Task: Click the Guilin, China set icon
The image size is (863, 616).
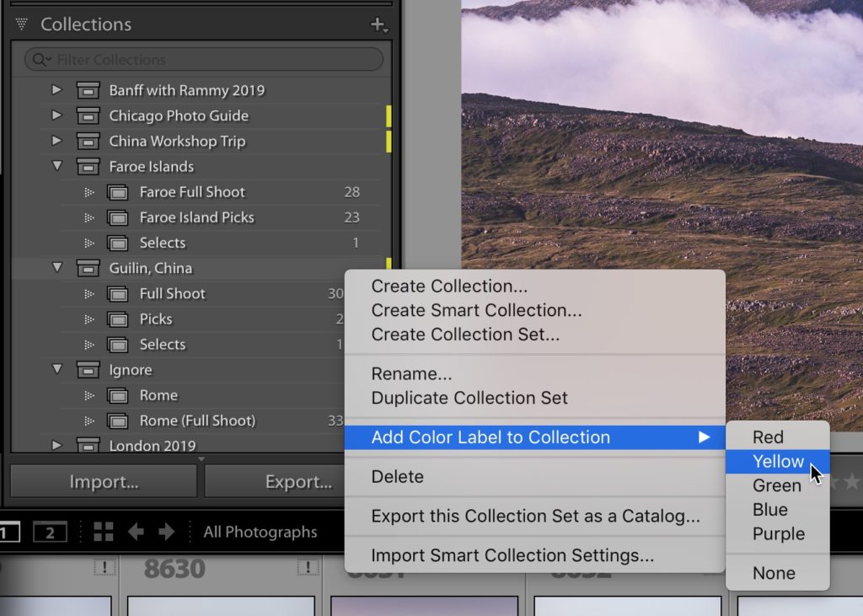Action: click(x=88, y=268)
